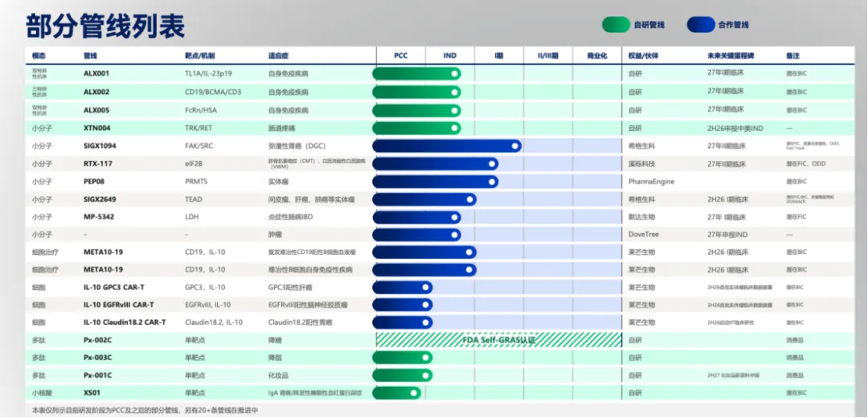
Task: Click the FDA Self-GRAS认证 striped bar
Action: (x=499, y=339)
